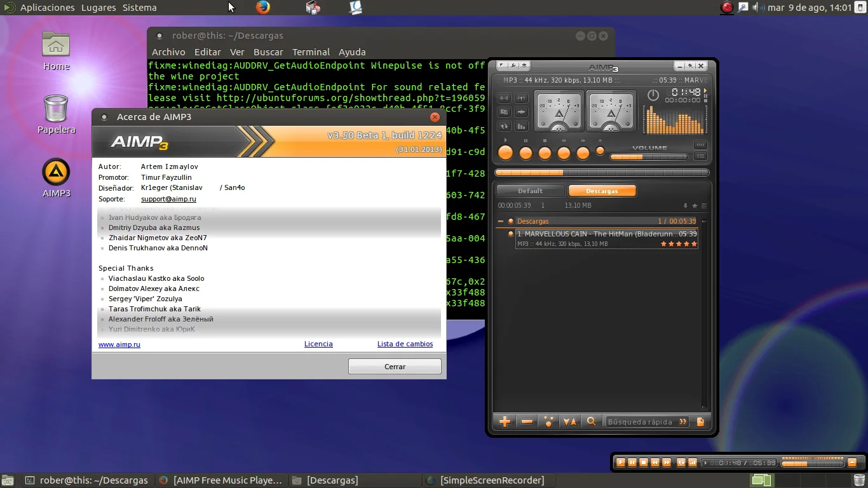The width and height of the screenshot is (868, 488).
Task: Click the main track seek bar
Action: [602, 172]
